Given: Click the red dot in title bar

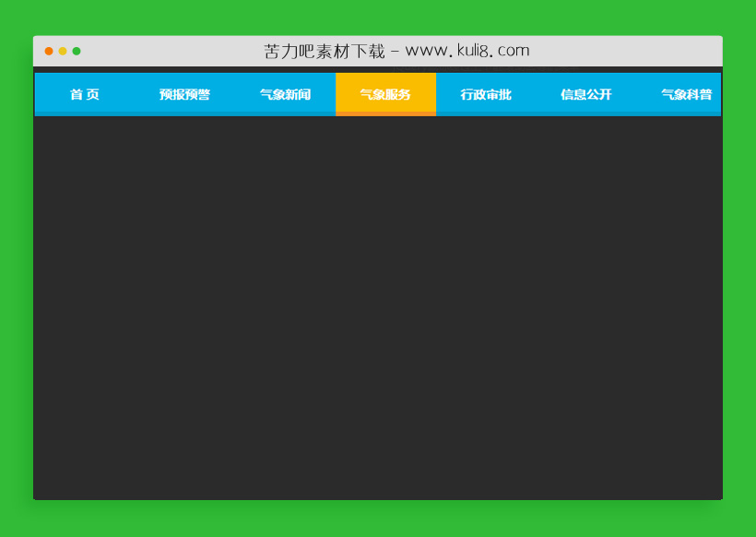Looking at the screenshot, I should 49,51.
